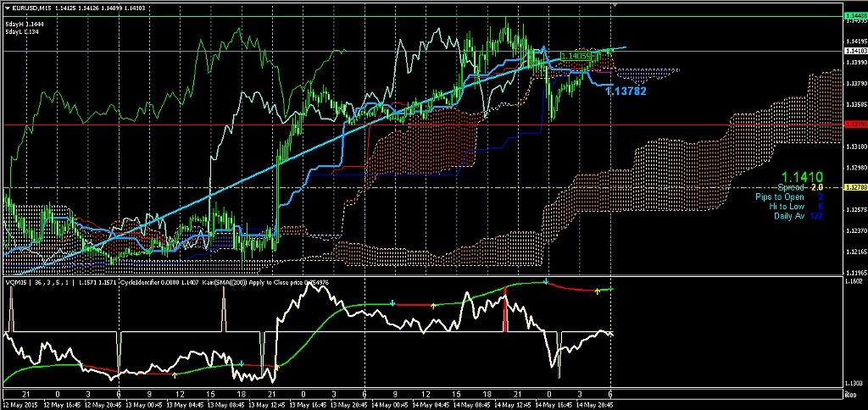Click the indicator scale value 1.1602
The height and width of the screenshot is (410, 868).
[x=854, y=281]
